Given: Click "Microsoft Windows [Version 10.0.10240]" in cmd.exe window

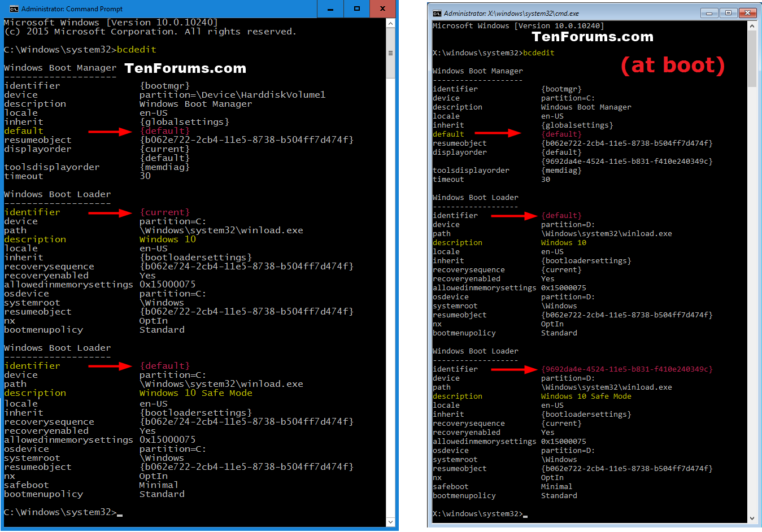Looking at the screenshot, I should [519, 26].
